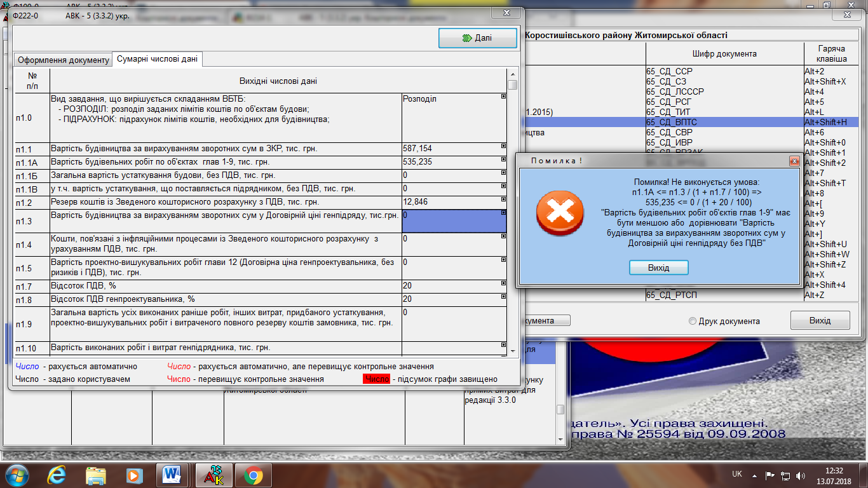Open Internet Explorer from the taskbar
The image size is (868, 488).
[x=57, y=475]
